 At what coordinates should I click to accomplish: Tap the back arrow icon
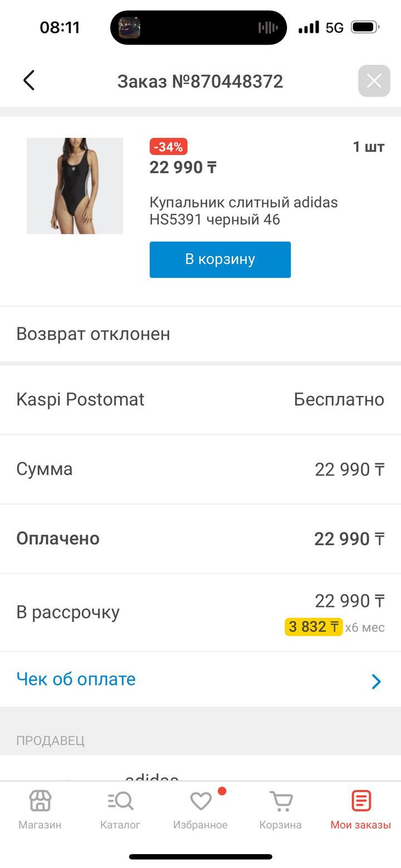pyautogui.click(x=29, y=81)
